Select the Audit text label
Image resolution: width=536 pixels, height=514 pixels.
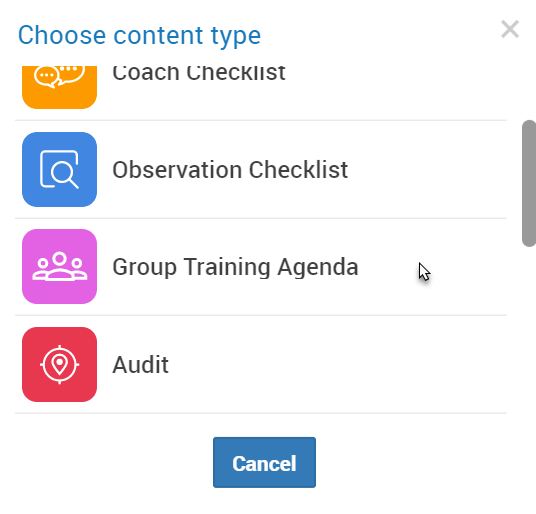click(140, 365)
